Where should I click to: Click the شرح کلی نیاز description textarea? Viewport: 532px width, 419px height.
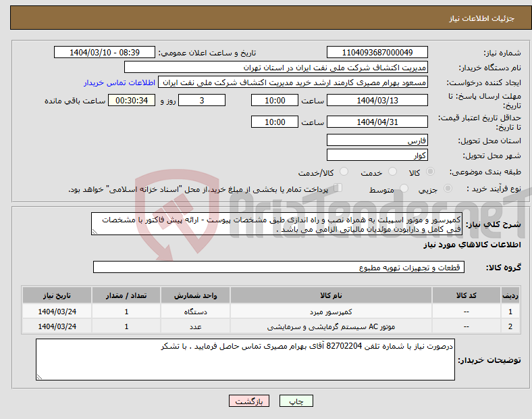[277, 224]
